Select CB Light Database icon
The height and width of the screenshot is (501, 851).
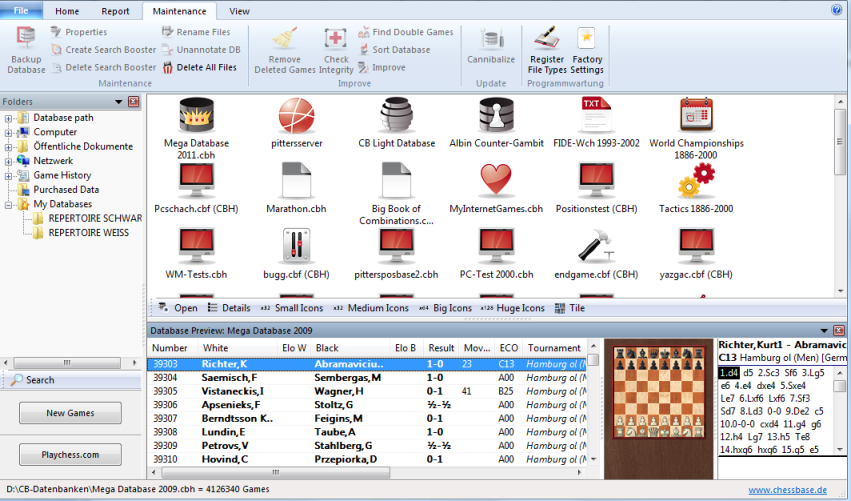click(x=396, y=116)
